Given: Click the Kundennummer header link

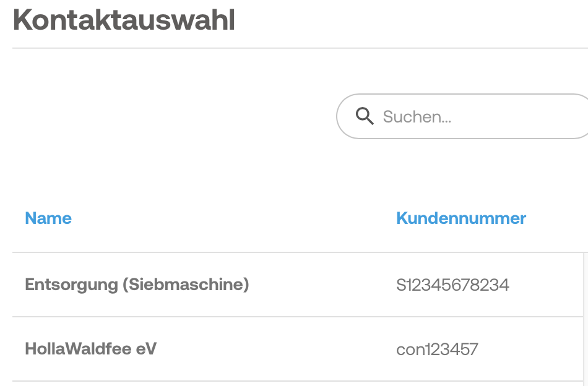Looking at the screenshot, I should click(x=461, y=218).
